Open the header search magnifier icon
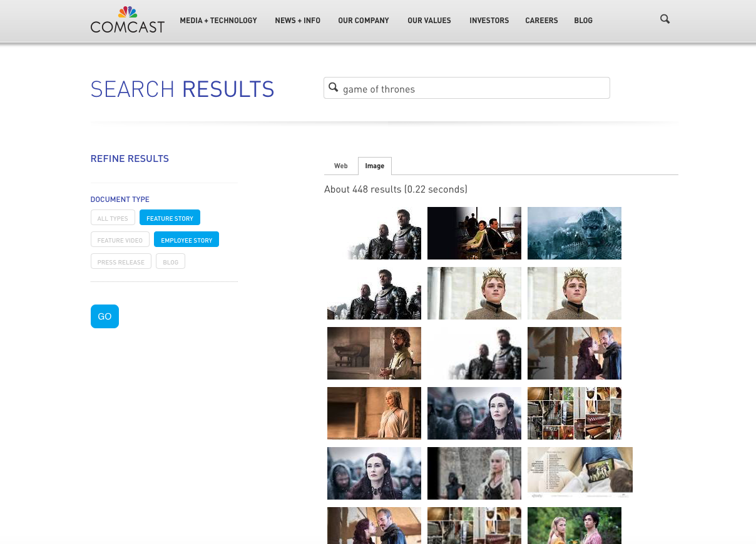The width and height of the screenshot is (756, 544). pyautogui.click(x=665, y=19)
